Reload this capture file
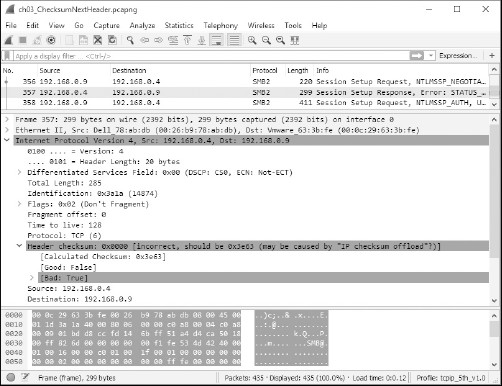 112,40
